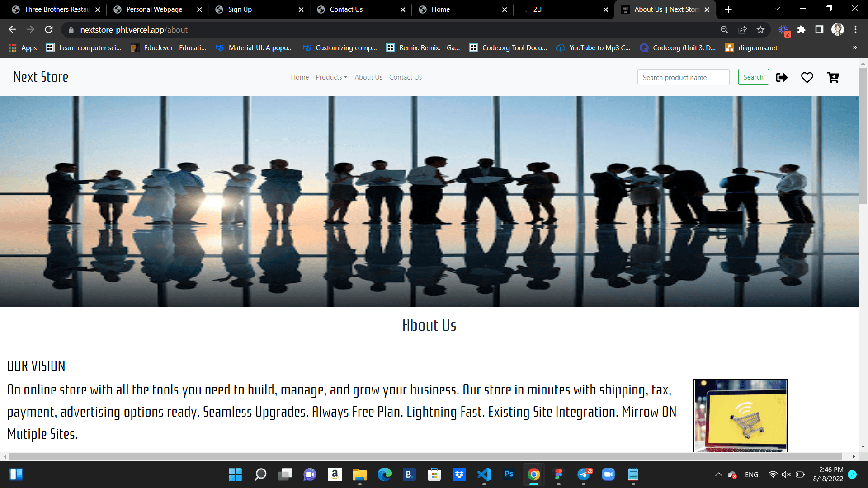Click the horizontal page scrollbar
The height and width of the screenshot is (488, 868).
(425, 456)
